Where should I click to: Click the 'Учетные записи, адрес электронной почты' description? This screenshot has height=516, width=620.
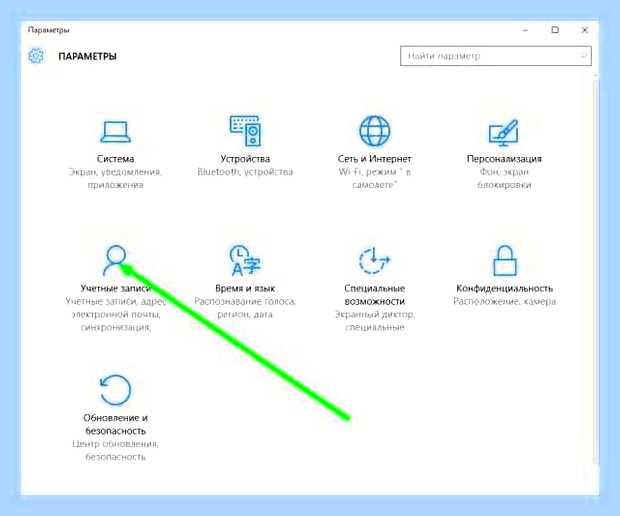tap(115, 314)
